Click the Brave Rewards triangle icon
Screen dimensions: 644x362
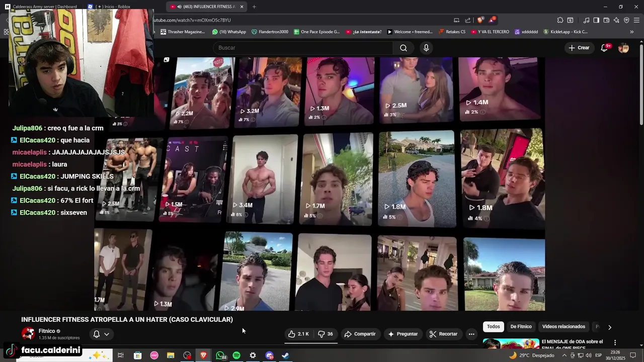pos(492,20)
